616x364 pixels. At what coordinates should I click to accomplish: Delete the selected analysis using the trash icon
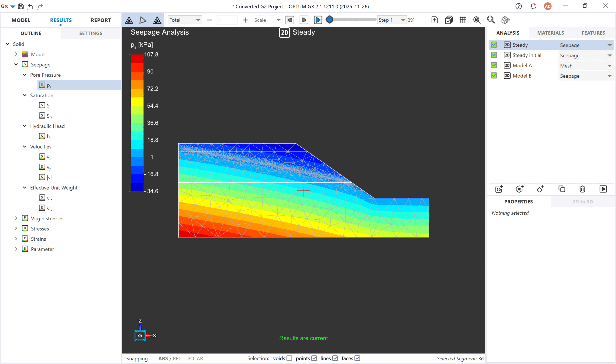[582, 189]
